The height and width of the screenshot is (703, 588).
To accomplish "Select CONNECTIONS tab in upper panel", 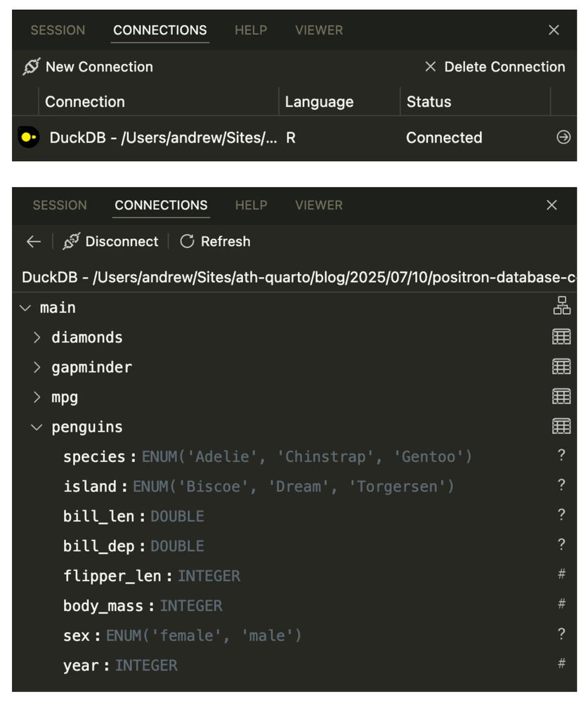I will click(160, 30).
